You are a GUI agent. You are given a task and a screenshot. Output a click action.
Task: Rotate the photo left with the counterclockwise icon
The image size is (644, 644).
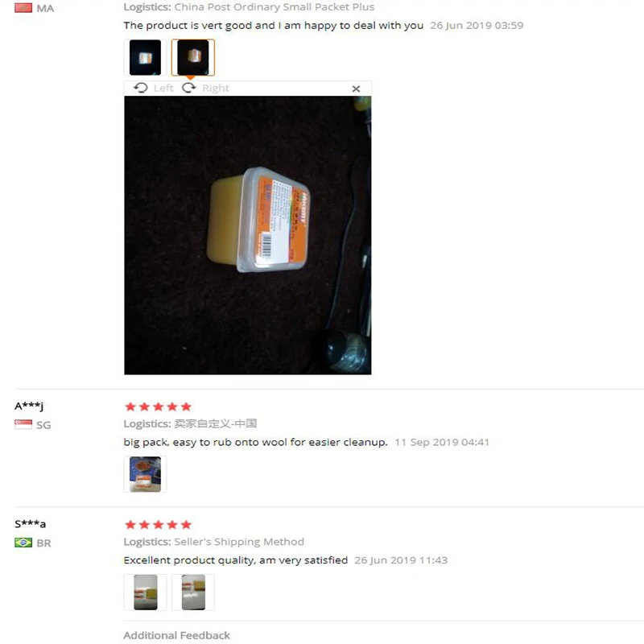click(x=140, y=88)
